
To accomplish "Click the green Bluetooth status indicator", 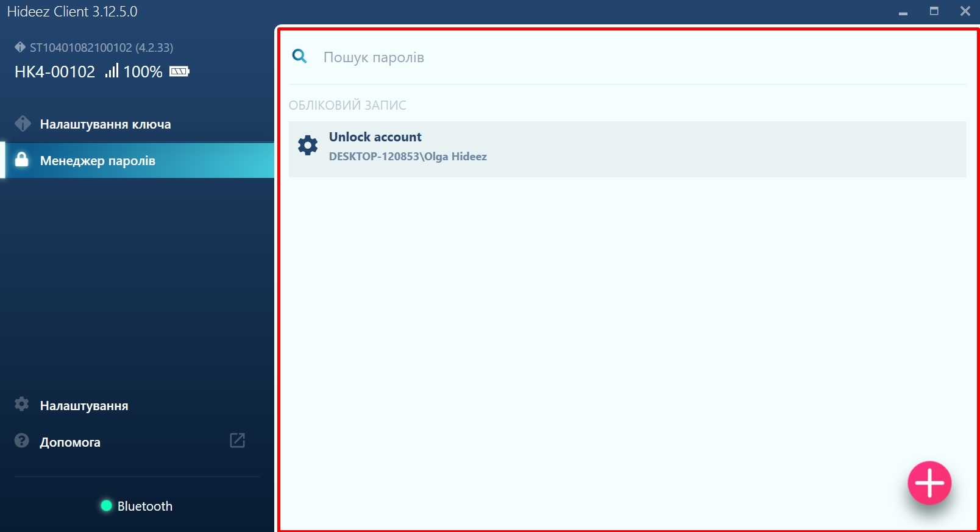I will 106,506.
